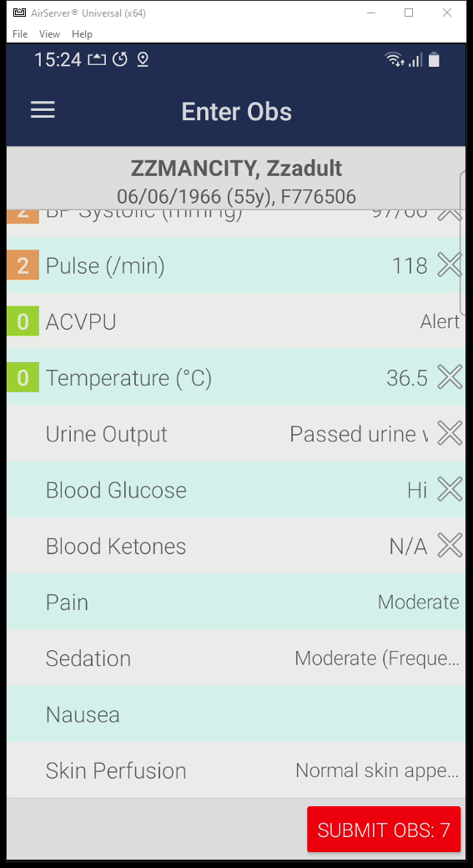Image resolution: width=473 pixels, height=868 pixels.
Task: Select the empty Nausea field
Action: (236, 714)
